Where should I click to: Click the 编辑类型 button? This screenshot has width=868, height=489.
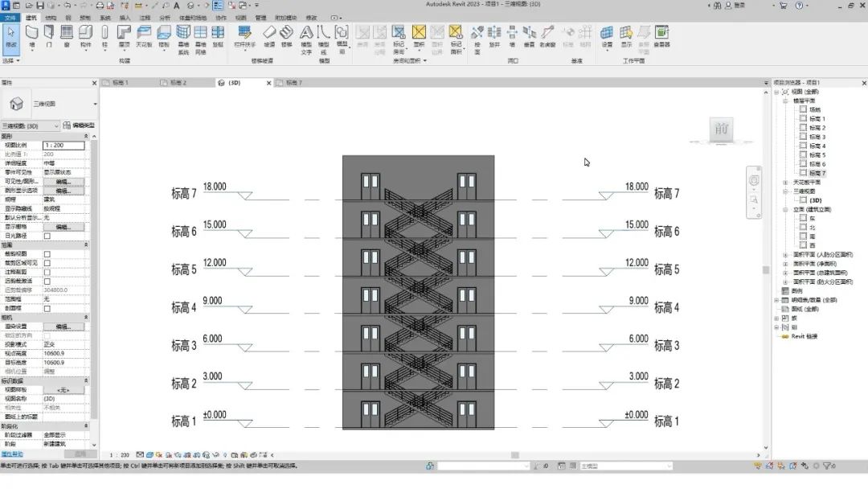click(x=79, y=125)
